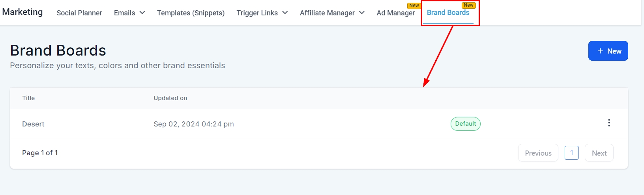The image size is (644, 195).
Task: Click the Title column header
Action: tap(28, 98)
